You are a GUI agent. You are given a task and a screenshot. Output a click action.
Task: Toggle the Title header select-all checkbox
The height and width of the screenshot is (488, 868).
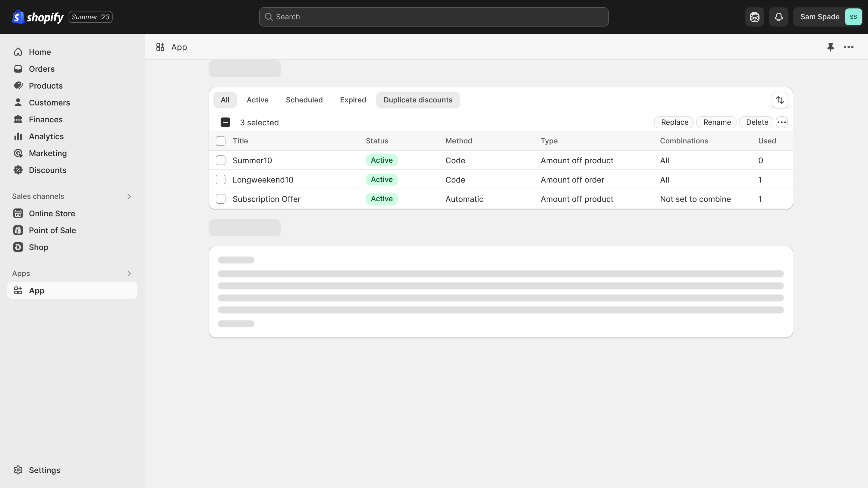tap(221, 141)
